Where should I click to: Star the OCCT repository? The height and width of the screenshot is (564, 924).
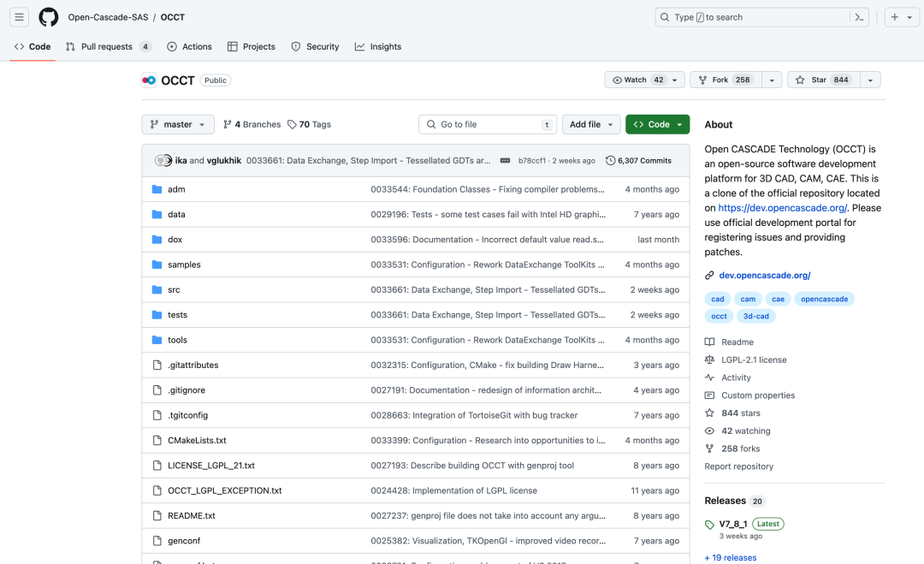tap(824, 80)
